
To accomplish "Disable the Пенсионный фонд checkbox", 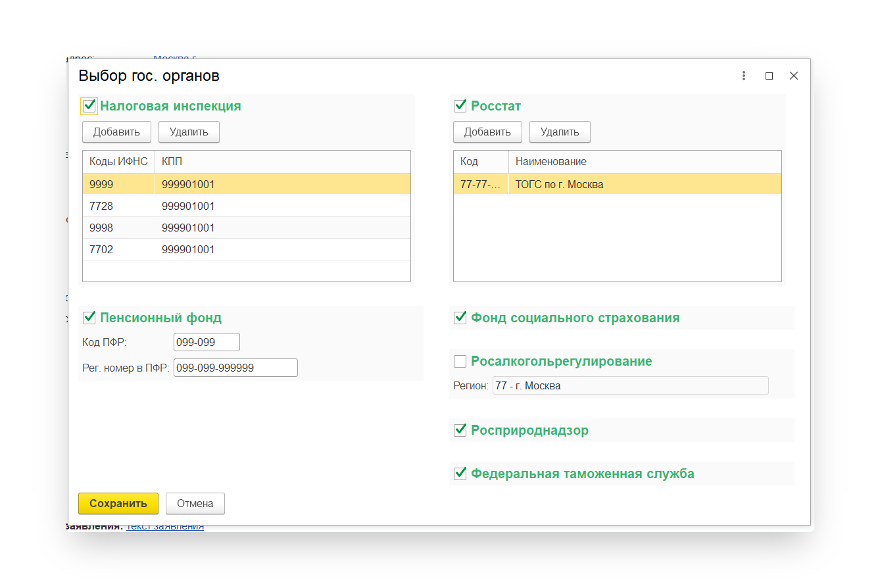I will [89, 318].
